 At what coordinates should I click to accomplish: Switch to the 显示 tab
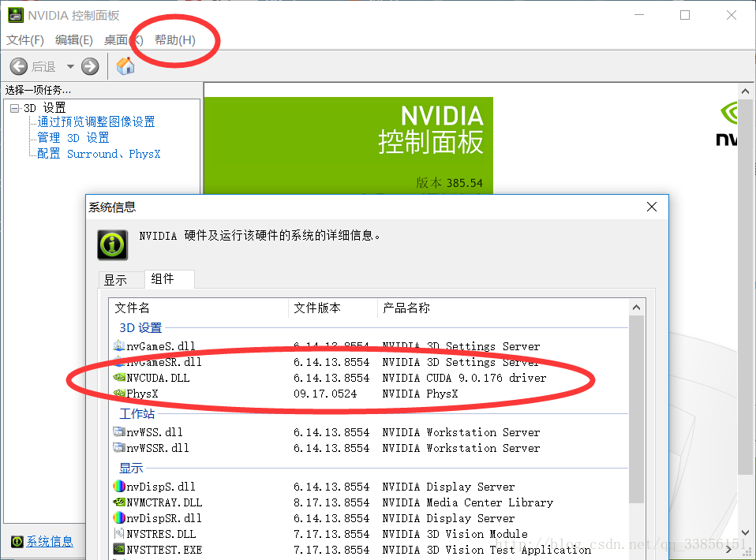pyautogui.click(x=116, y=280)
